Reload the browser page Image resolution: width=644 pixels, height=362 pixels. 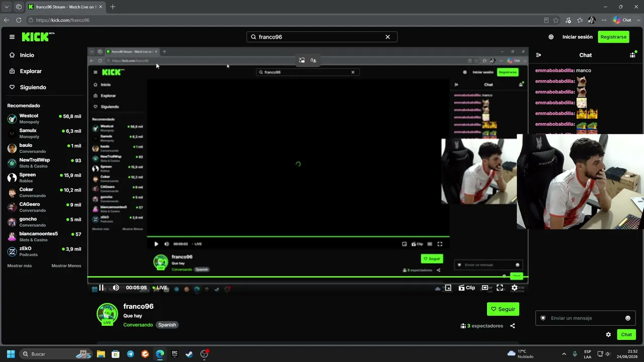point(19,20)
